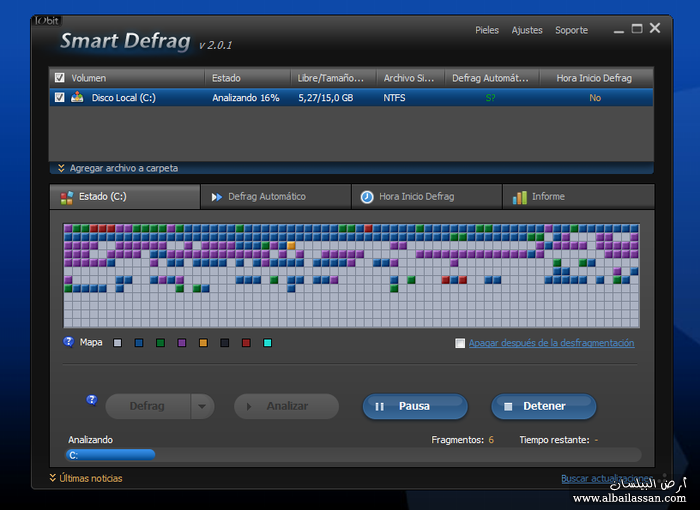Click the clock icon on Hora Inicio Defrag tab
Screen dimensions: 700x510
pos(367,197)
